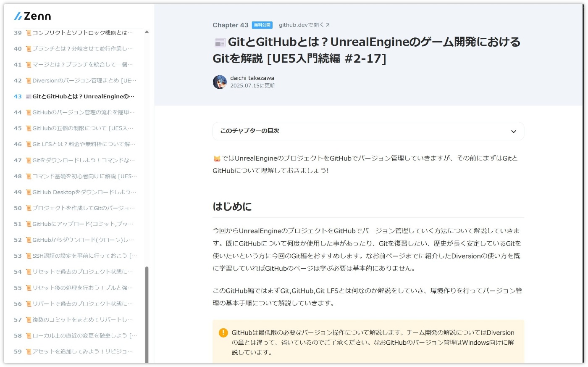Click the sidebar scroll-up arrow
588x367 pixels.
point(147,32)
